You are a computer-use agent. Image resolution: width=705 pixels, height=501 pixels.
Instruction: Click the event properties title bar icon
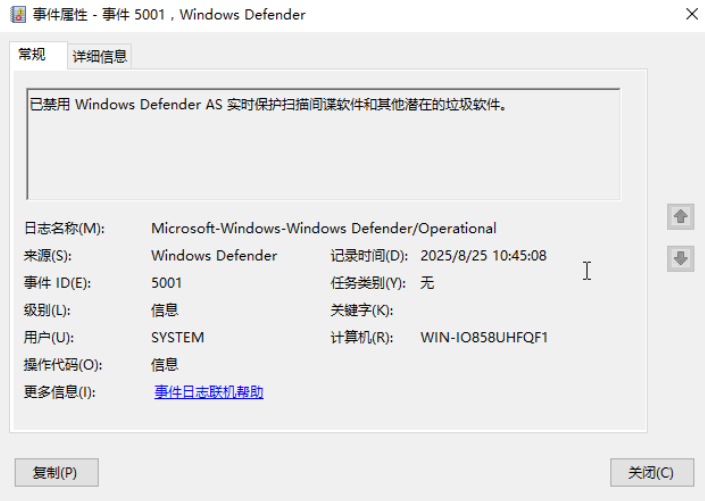[18, 14]
